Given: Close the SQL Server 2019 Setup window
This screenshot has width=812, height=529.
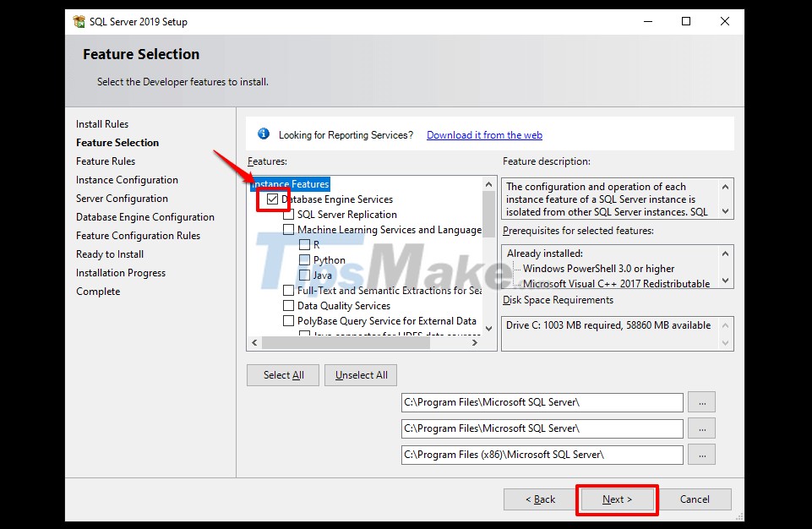Looking at the screenshot, I should coord(725,21).
